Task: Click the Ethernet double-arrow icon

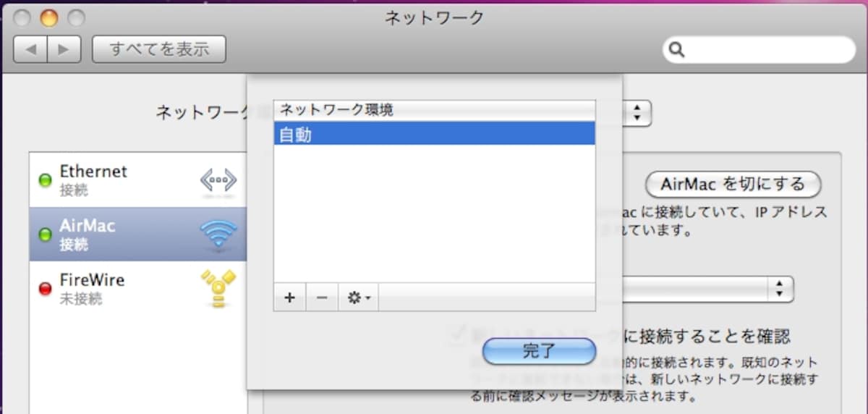Action: coord(218,181)
